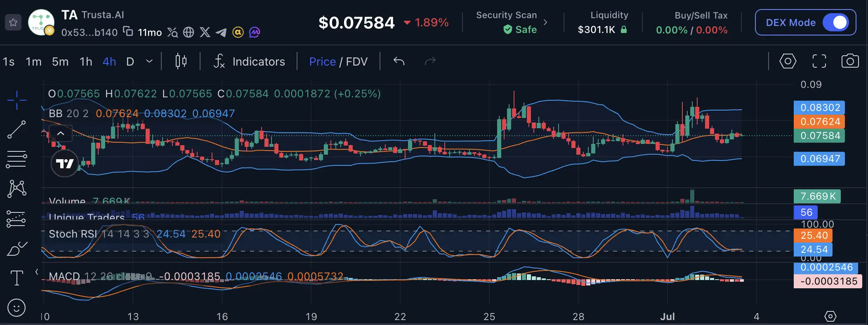Expand Security Scan details chevron
Screen dimensions: 868x325
(x=545, y=22)
